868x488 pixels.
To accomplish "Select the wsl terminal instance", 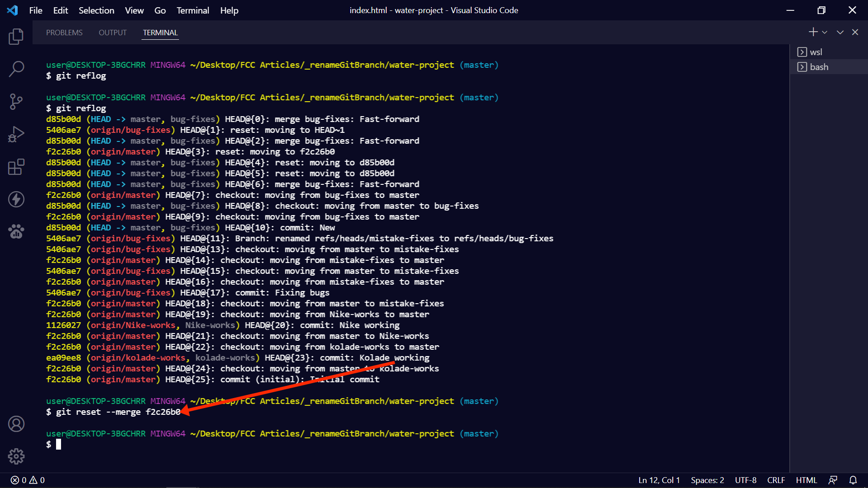I will click(x=816, y=52).
